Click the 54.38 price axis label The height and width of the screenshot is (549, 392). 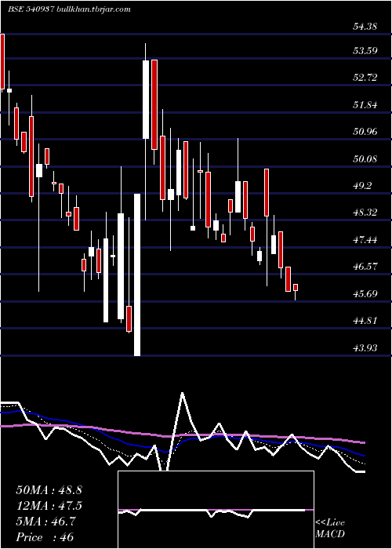tap(365, 26)
